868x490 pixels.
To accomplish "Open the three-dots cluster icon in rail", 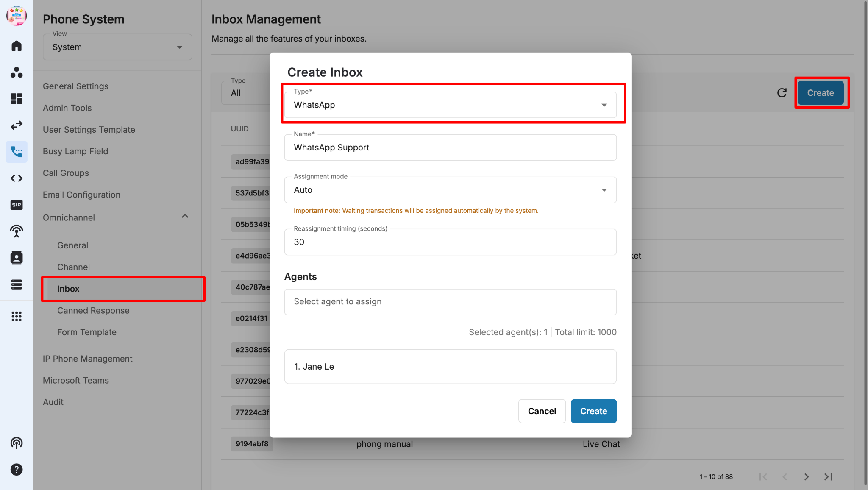I will point(17,72).
